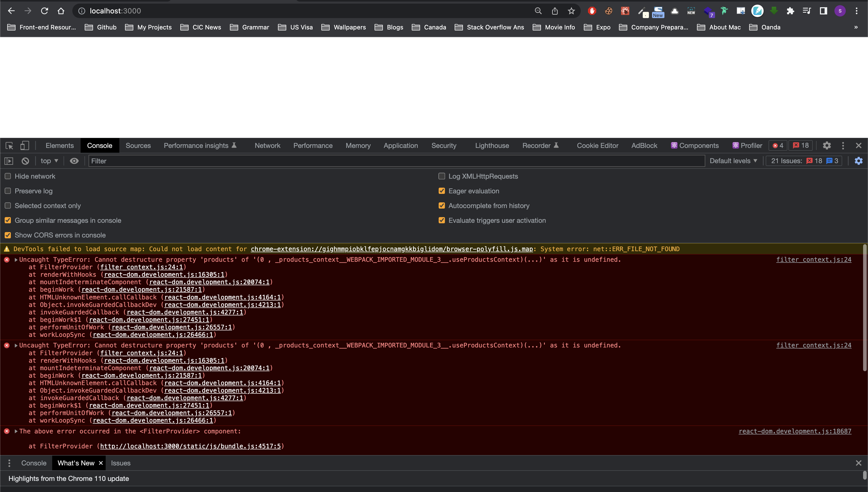Screen dimensions: 868x492
Task: Show the console sidebar panel
Action: coord(9,161)
